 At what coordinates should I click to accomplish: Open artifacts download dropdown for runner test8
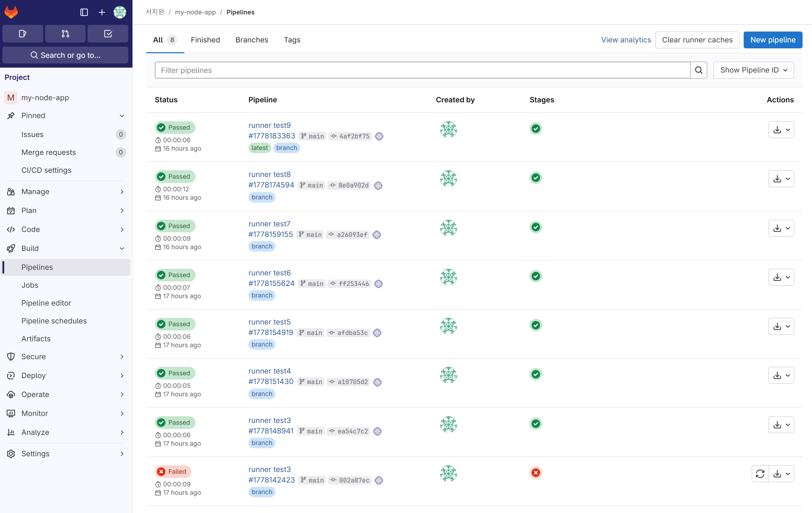(x=781, y=179)
